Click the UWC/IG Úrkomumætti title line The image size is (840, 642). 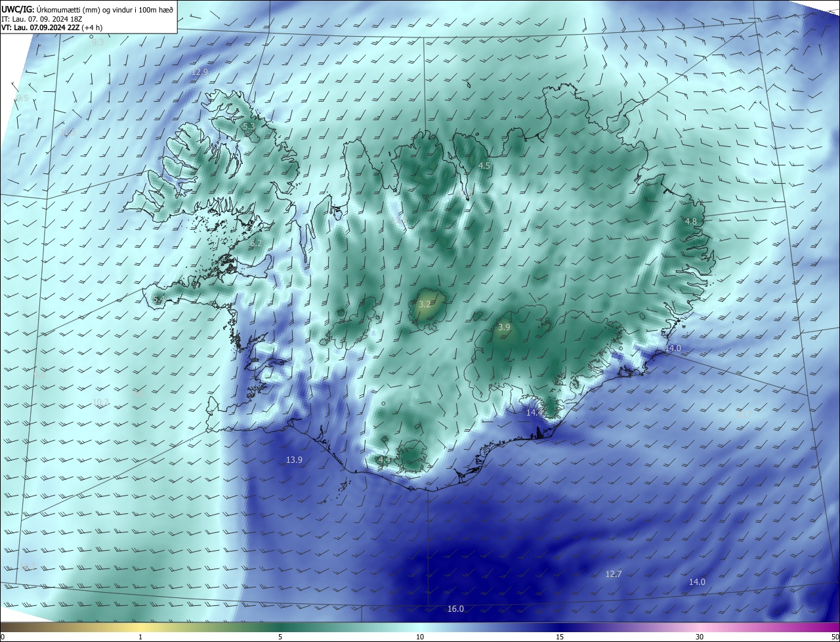click(x=87, y=9)
